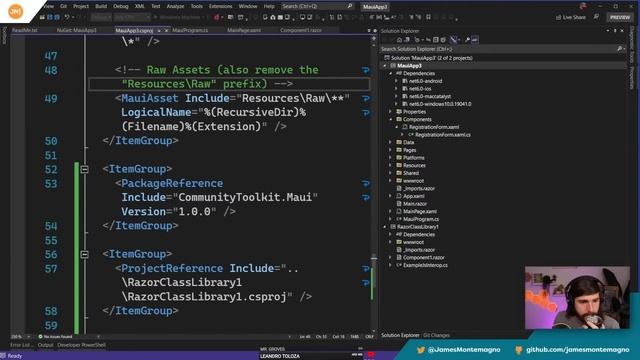Select Component1.razor in Solution Explorer
Screen dimensions: 640x360
[x=424, y=258]
